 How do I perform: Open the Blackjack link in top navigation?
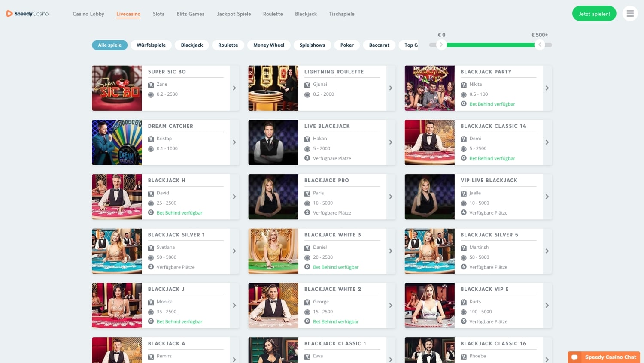point(306,14)
